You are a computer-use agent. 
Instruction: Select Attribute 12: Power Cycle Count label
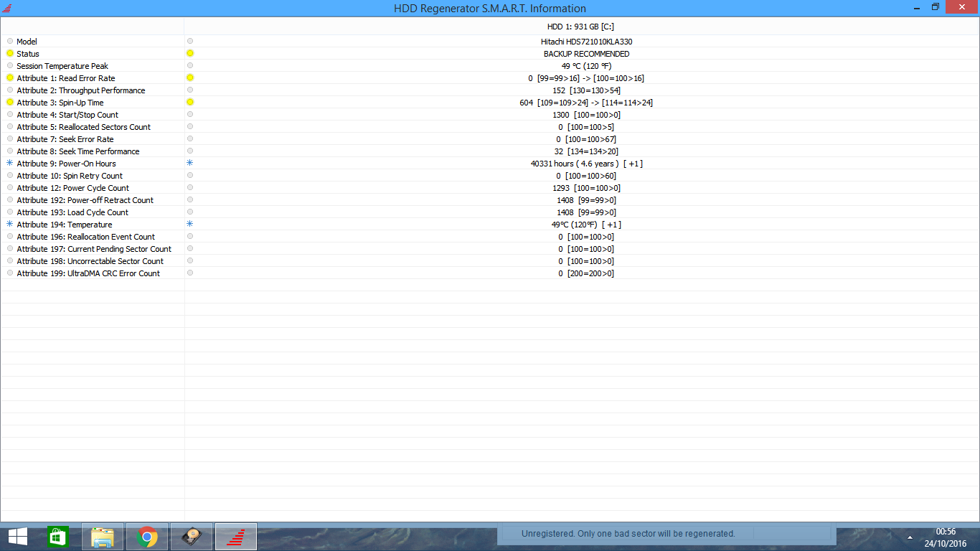coord(73,188)
